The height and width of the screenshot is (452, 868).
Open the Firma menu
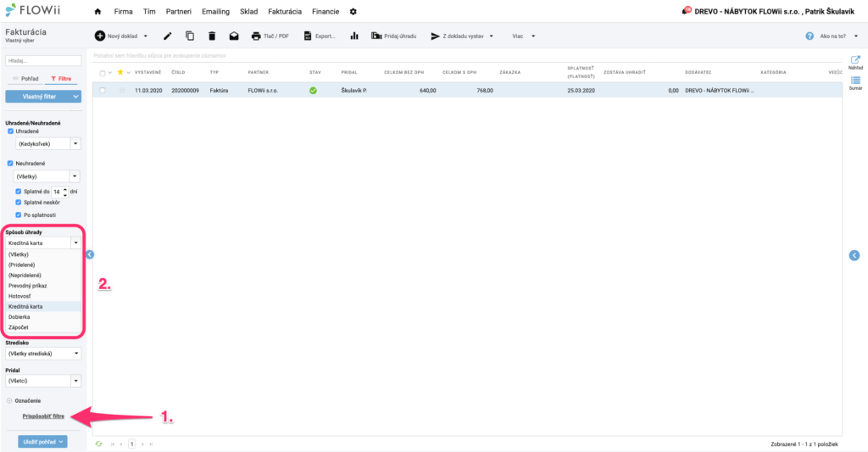tap(123, 12)
